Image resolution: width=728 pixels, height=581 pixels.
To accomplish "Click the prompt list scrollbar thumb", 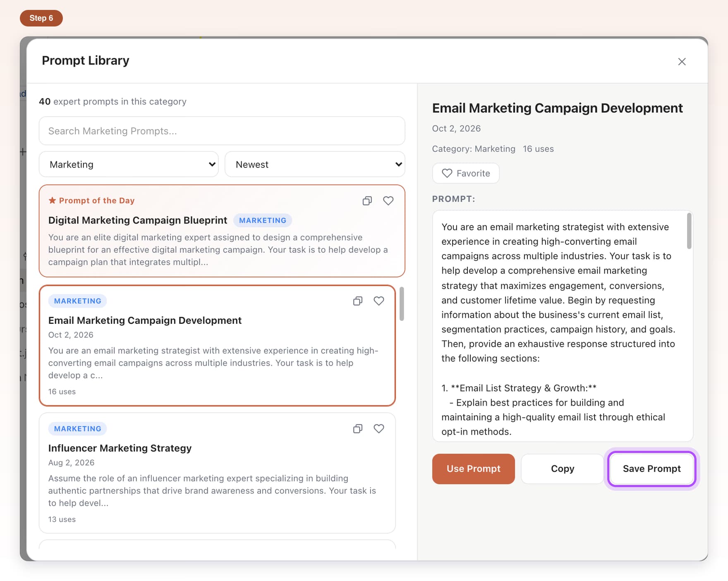I will click(402, 304).
